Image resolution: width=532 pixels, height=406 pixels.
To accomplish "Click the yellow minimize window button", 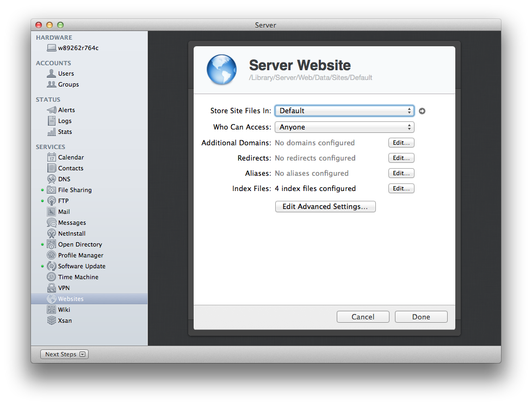I will click(x=50, y=25).
